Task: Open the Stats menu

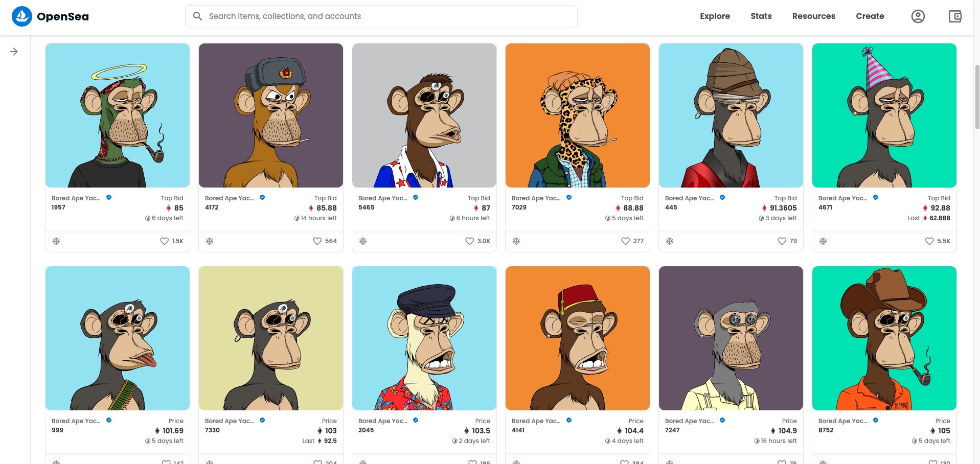Action: [761, 16]
